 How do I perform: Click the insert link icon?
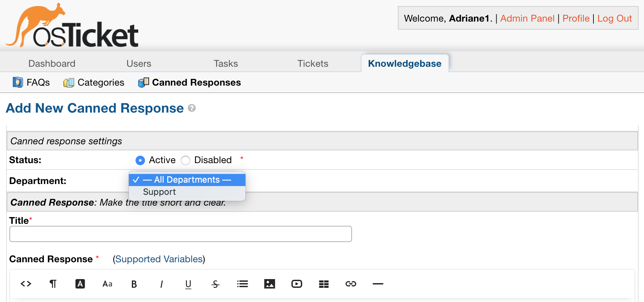click(x=351, y=284)
